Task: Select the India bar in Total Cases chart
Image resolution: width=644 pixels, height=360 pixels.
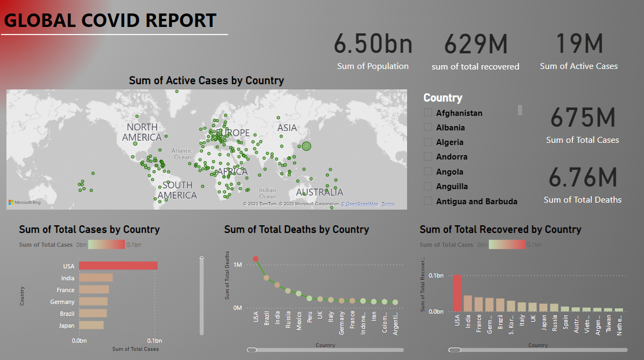Action: [95, 278]
